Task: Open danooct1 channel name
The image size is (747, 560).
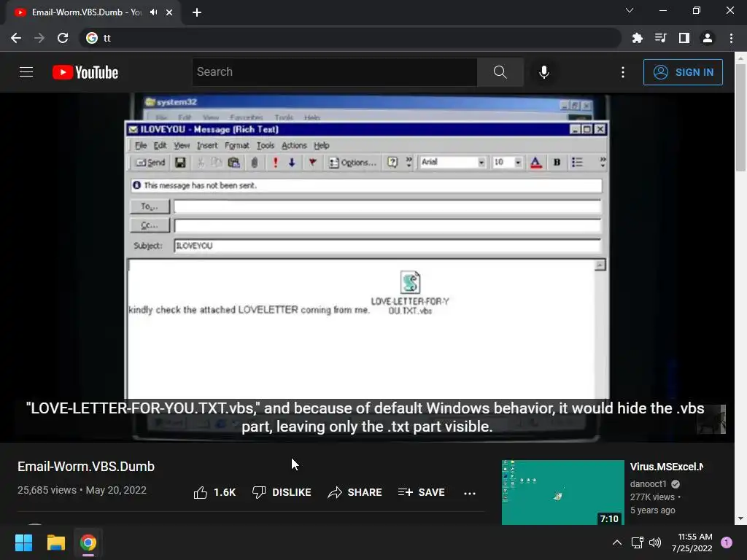Action: click(648, 484)
